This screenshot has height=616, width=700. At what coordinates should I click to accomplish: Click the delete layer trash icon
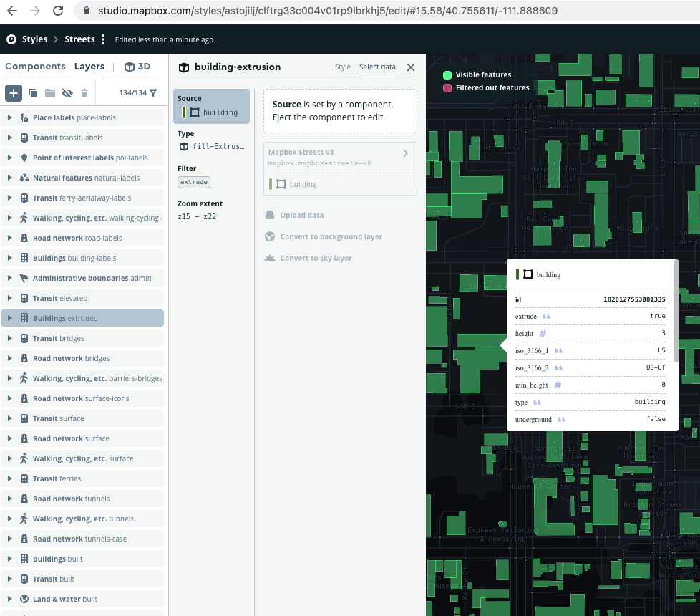pos(84,93)
